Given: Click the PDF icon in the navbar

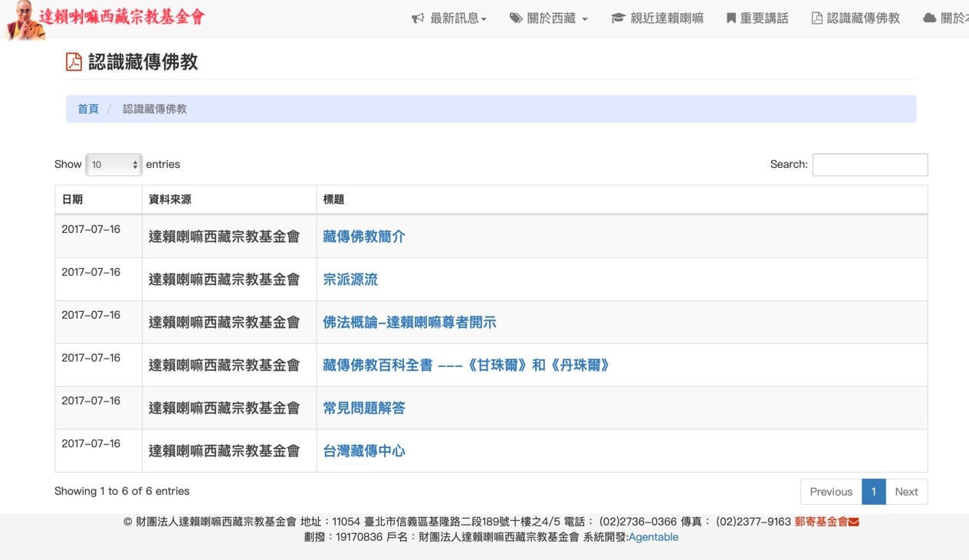Looking at the screenshot, I should click(x=816, y=18).
